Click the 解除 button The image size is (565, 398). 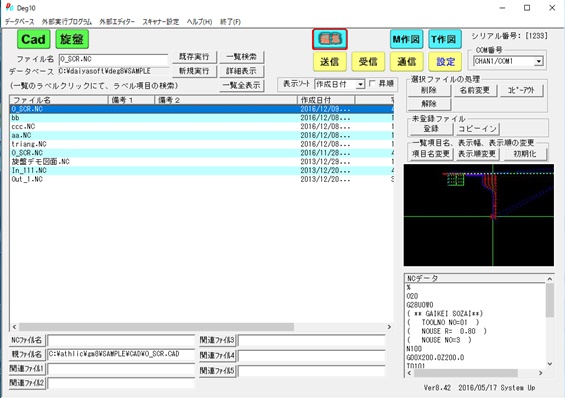(429, 104)
